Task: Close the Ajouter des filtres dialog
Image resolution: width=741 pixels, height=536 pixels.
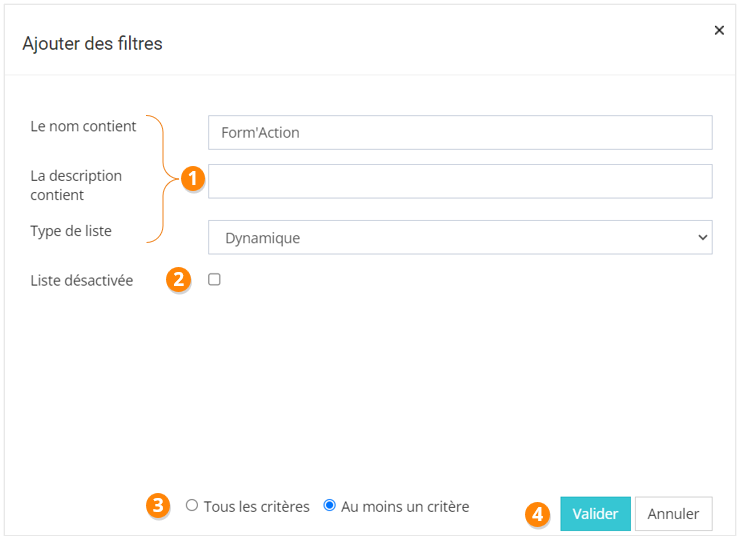Action: pos(719,31)
